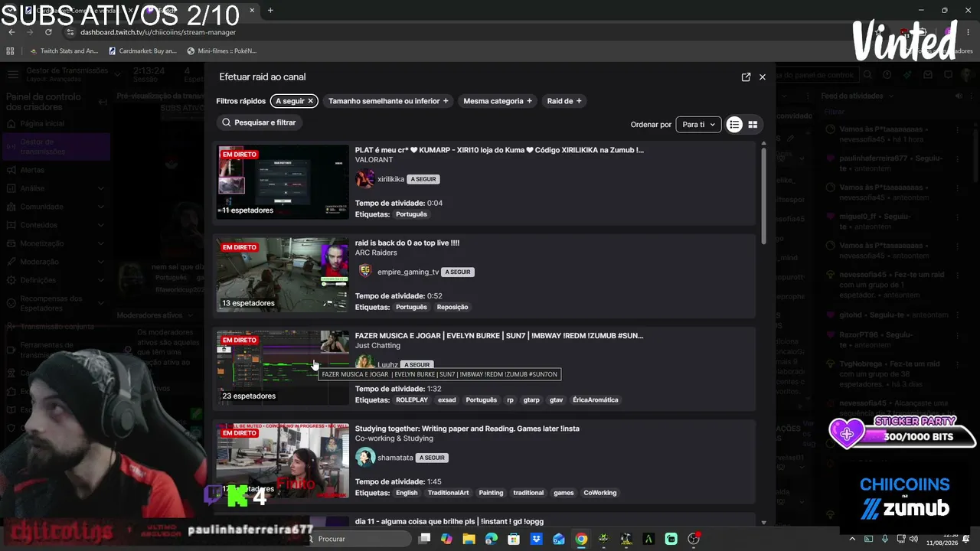Add the Raid de quick filter
Screen dimensions: 980x551
click(564, 101)
